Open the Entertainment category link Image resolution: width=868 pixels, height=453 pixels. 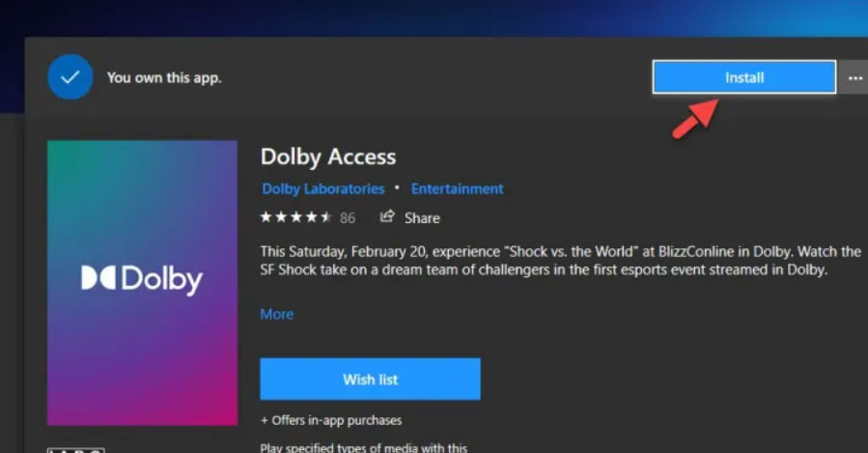pyautogui.click(x=458, y=189)
